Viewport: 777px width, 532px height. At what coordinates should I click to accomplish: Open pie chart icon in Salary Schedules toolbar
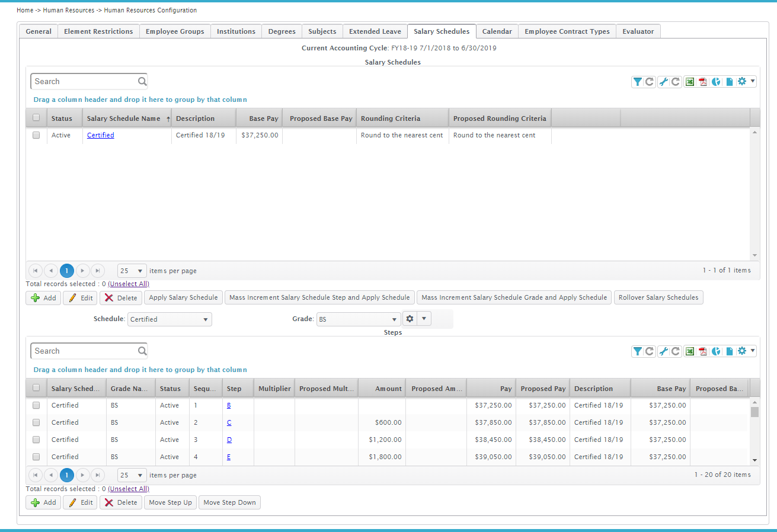click(717, 82)
